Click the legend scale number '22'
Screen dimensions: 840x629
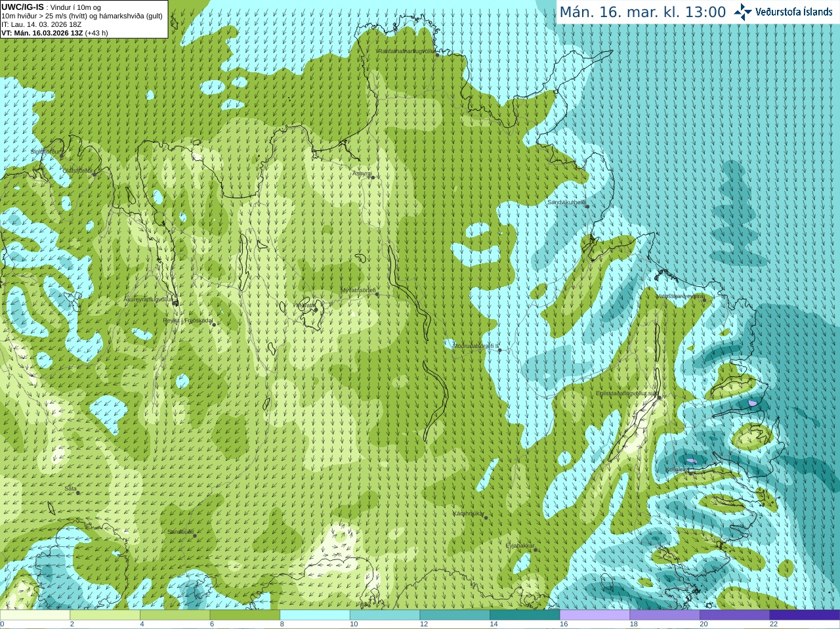coord(774,624)
